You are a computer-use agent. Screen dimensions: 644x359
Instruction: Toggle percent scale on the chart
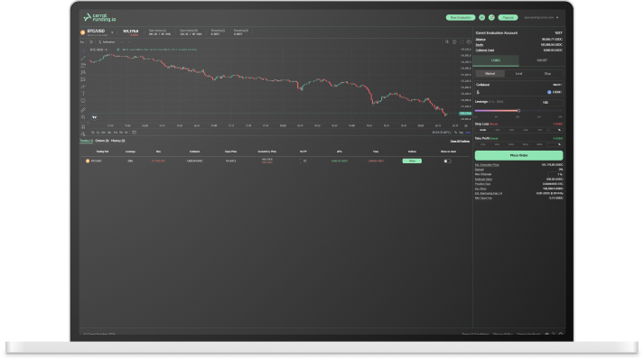tap(455, 133)
